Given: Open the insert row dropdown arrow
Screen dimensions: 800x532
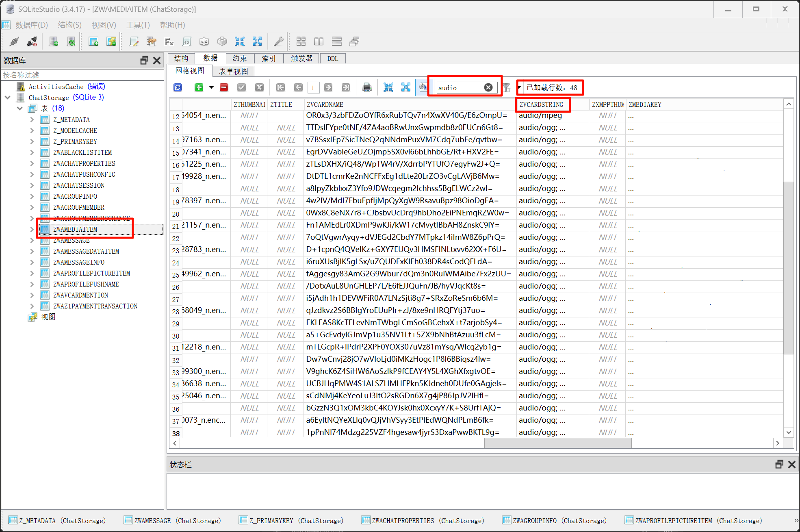Looking at the screenshot, I should [211, 87].
